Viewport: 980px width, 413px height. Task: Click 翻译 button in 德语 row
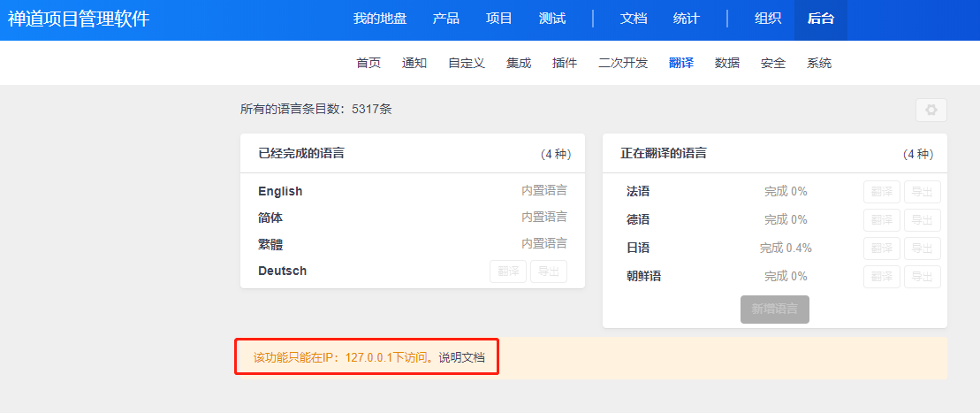(x=882, y=220)
